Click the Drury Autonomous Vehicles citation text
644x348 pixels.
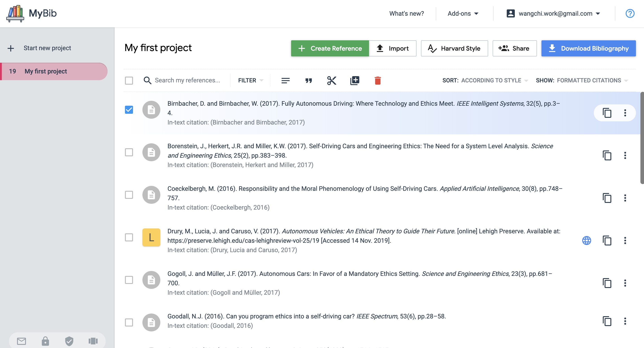(364, 236)
